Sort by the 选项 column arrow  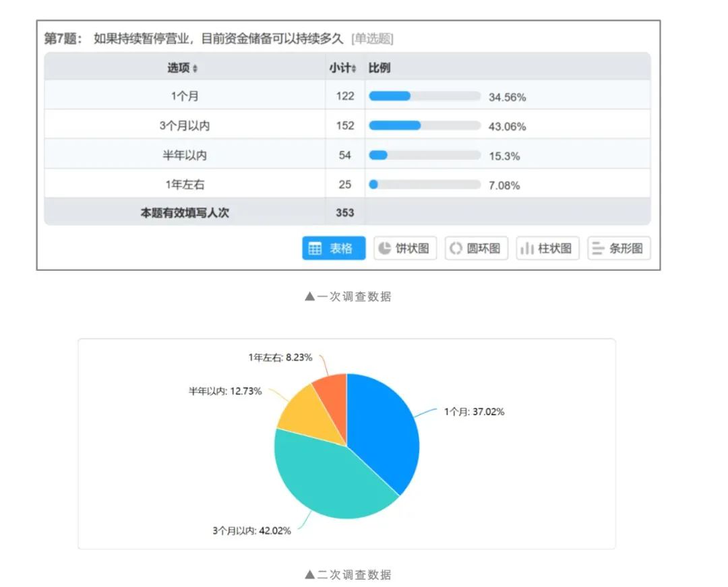click(x=195, y=69)
